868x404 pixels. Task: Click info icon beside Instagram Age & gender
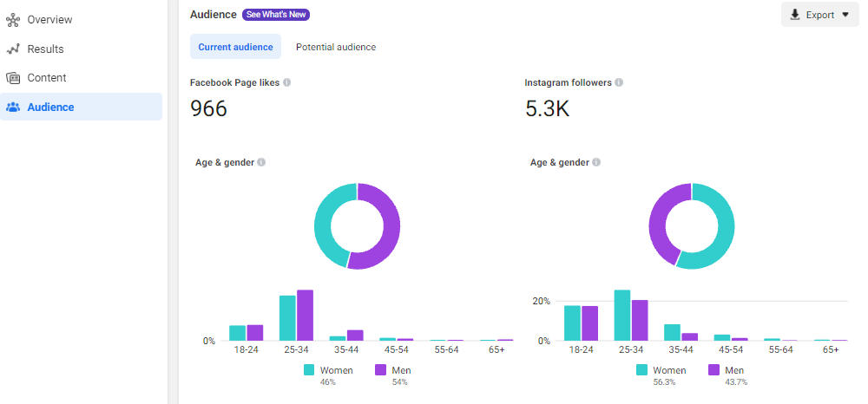[x=596, y=162]
